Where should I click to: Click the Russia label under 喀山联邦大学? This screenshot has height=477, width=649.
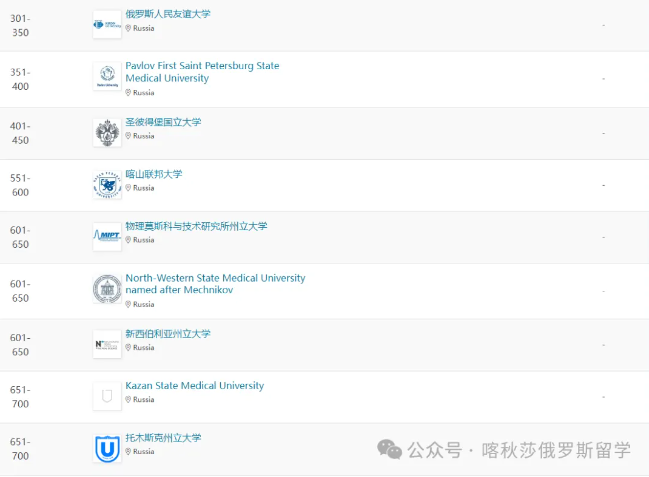(x=144, y=188)
